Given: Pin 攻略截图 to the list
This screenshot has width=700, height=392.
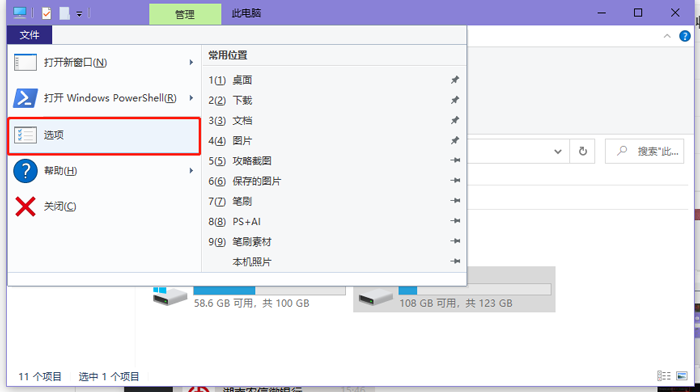Looking at the screenshot, I should [455, 160].
